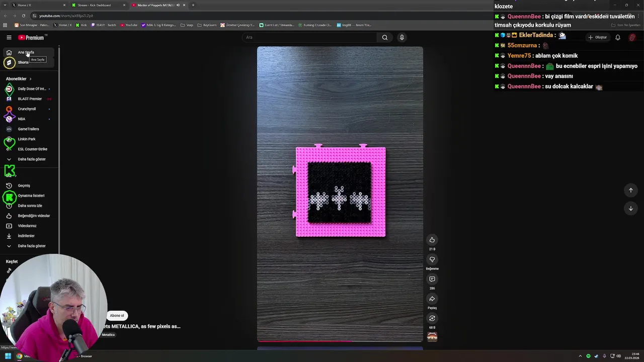Click Chrome in the taskbar
The image size is (644, 362).
[19, 356]
